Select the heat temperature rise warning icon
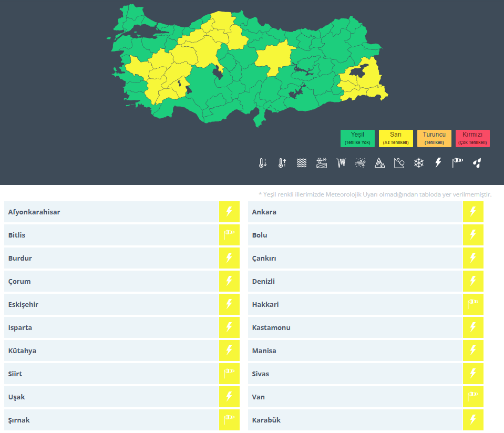 (282, 163)
